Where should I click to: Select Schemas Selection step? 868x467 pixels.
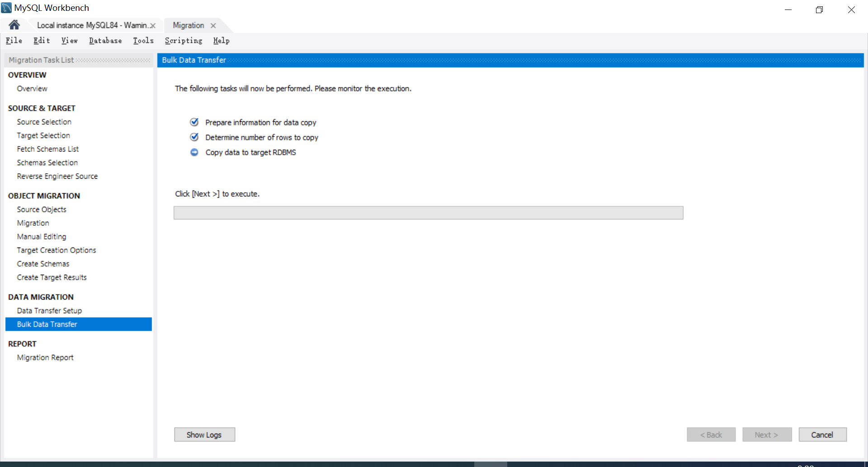click(47, 162)
